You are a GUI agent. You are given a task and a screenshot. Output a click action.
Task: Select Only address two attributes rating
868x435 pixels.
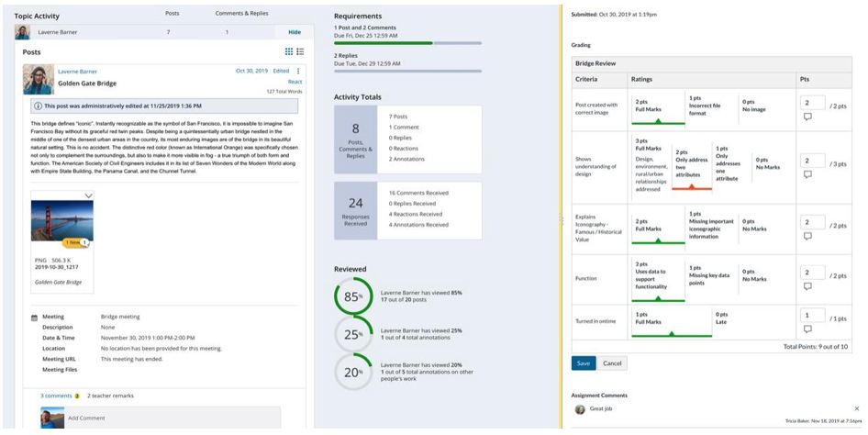(692, 167)
